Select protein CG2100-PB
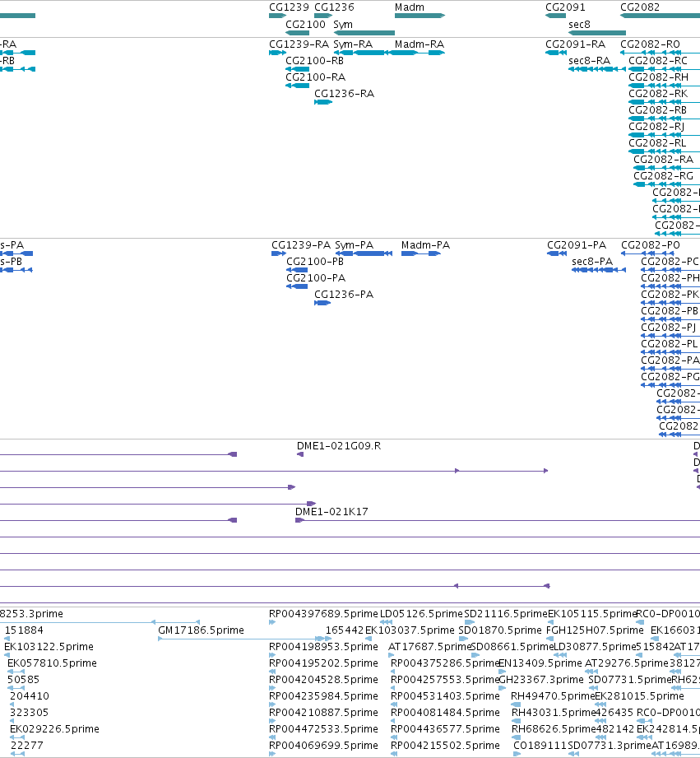The image size is (700, 758). (315, 262)
